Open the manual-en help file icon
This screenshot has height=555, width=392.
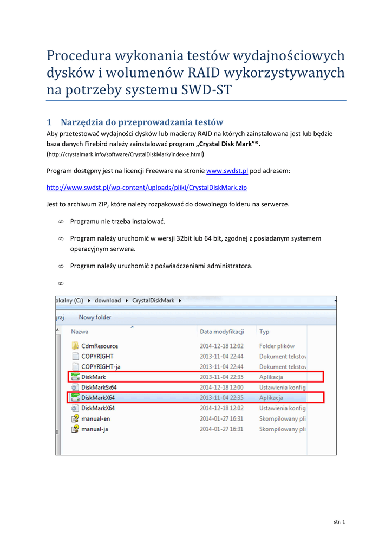75,418
